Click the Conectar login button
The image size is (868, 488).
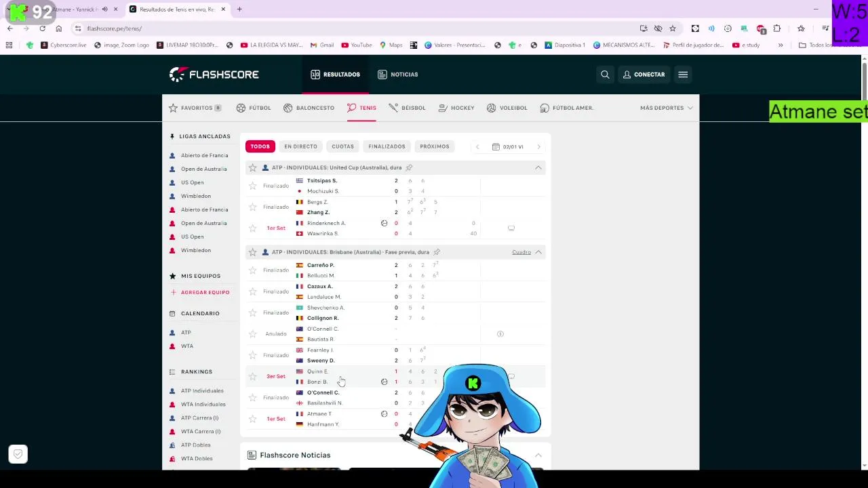(x=644, y=75)
